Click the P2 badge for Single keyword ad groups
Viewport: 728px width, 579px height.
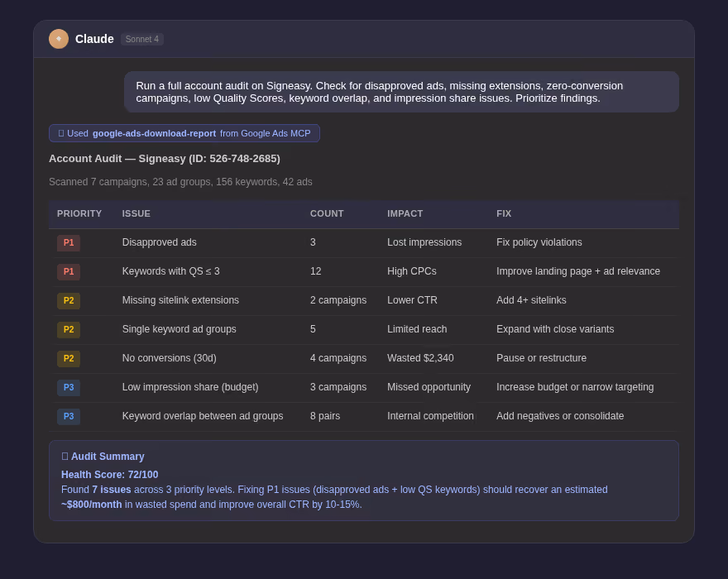point(69,330)
